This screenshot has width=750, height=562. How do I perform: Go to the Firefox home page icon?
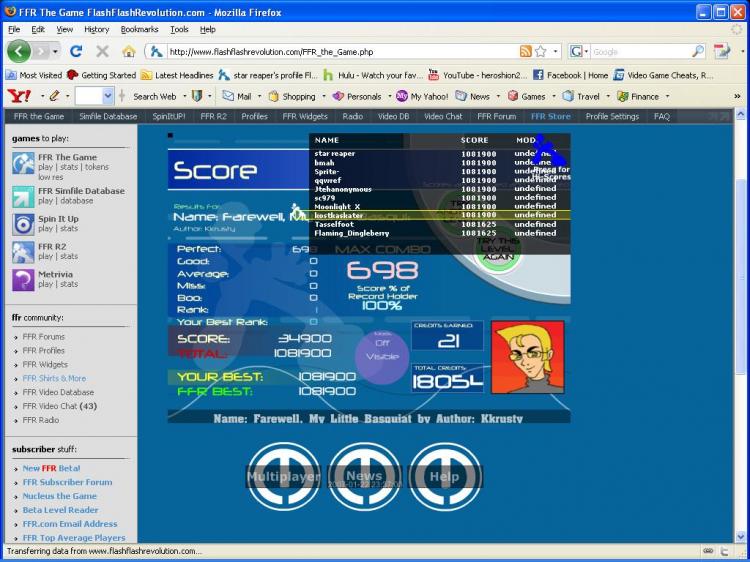point(128,52)
